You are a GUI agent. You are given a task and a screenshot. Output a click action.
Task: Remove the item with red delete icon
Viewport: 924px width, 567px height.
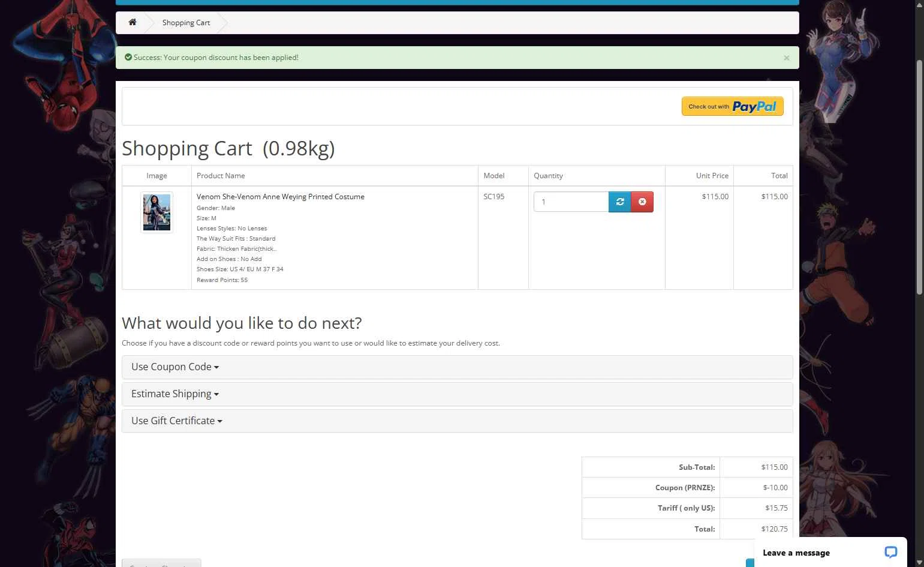[642, 202]
